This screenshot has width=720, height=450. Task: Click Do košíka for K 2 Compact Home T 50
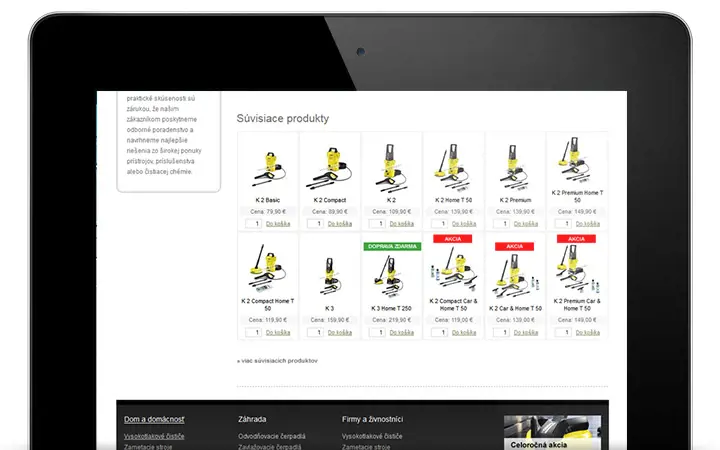tap(278, 332)
